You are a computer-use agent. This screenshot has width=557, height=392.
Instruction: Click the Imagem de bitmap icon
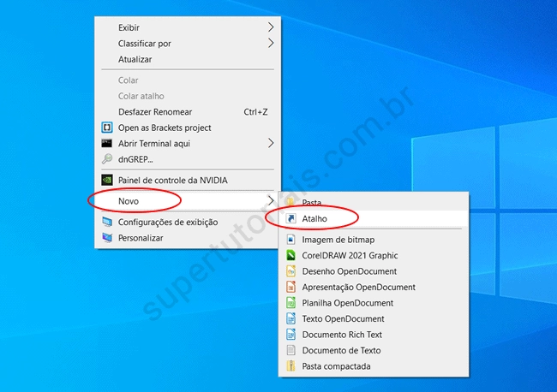[x=291, y=240]
